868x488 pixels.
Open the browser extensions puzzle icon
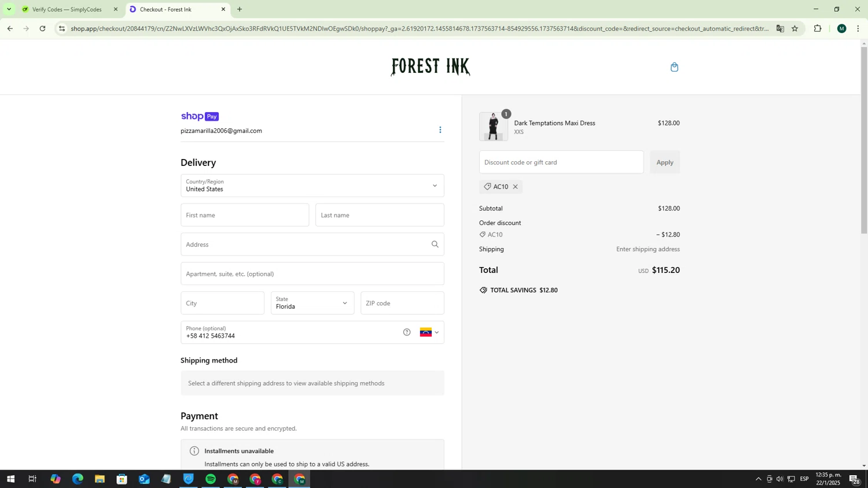(x=818, y=28)
